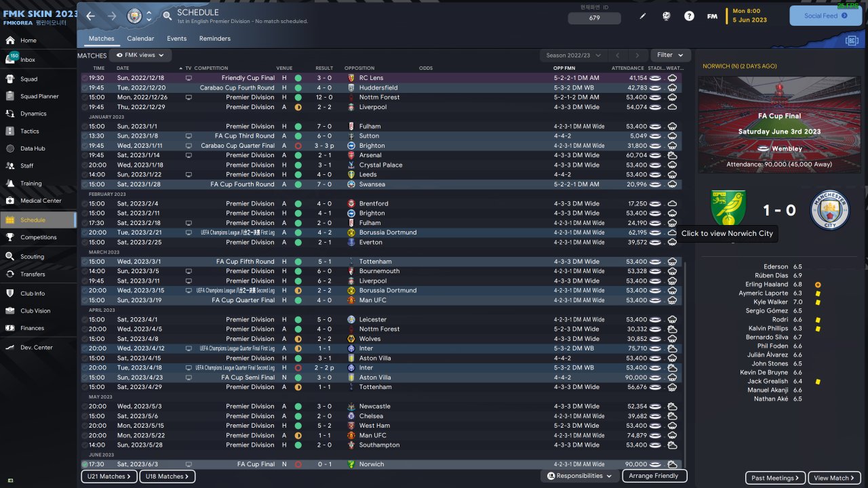
Task: Click the Transfers sidebar icon
Action: point(10,274)
